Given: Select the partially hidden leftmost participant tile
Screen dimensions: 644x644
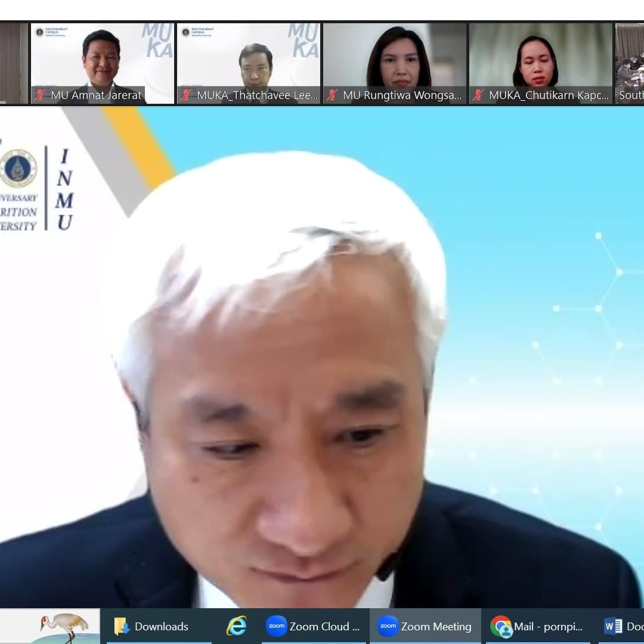Looking at the screenshot, I should click(13, 63).
